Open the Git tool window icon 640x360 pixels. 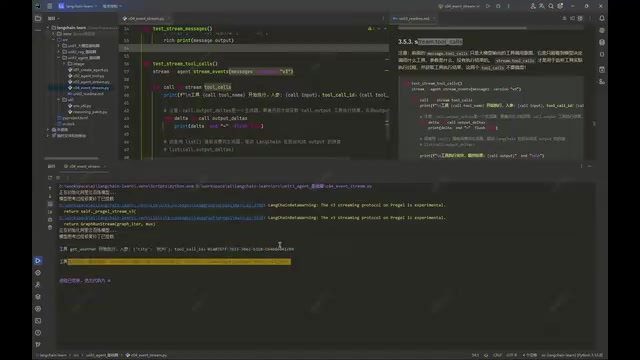pos(38,344)
